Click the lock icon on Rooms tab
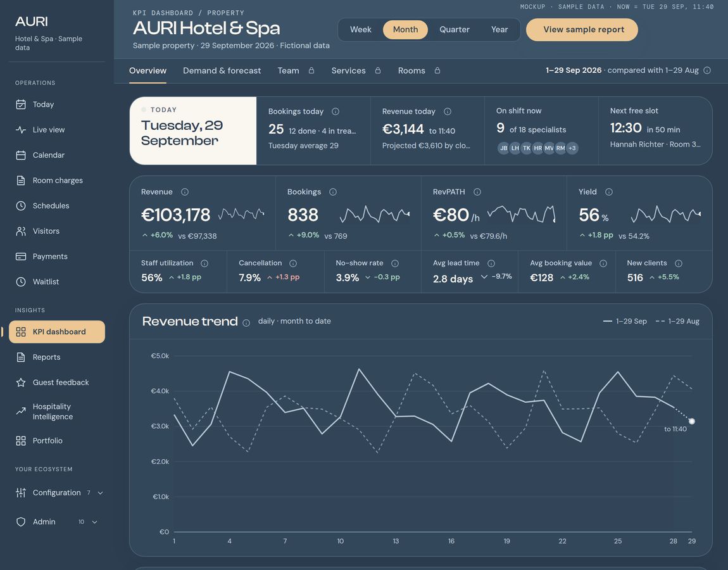The height and width of the screenshot is (570, 728). (x=437, y=70)
